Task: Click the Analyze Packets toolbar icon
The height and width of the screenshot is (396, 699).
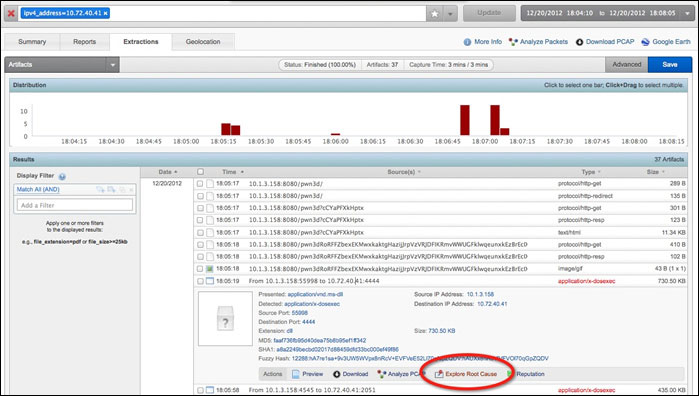Action: pos(513,42)
